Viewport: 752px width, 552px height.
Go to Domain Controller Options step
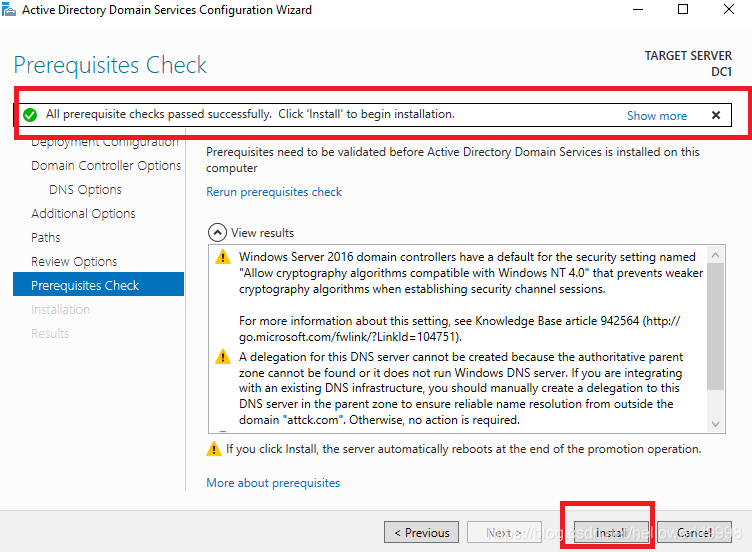pyautogui.click(x=106, y=165)
